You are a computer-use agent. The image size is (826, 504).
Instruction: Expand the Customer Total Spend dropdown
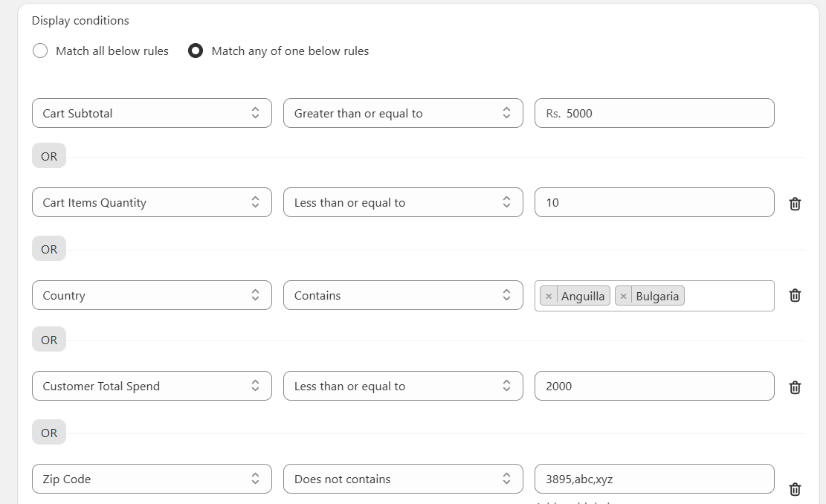click(x=152, y=386)
